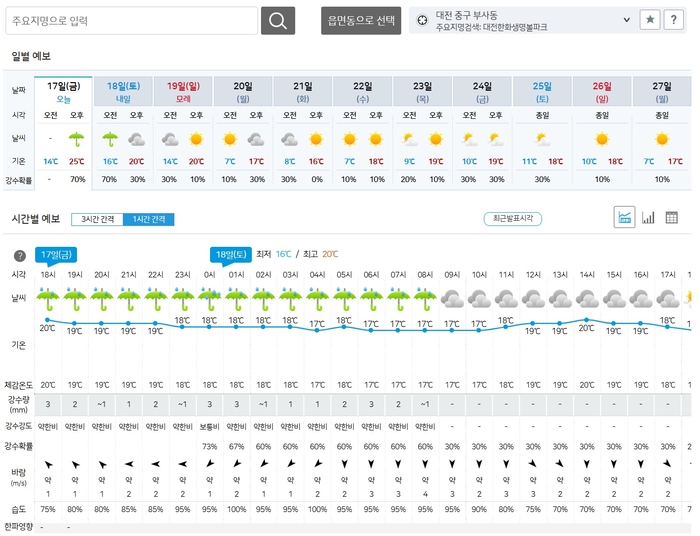This screenshot has width=700, height=536.
Task: Select the 3시간 간격 interval toggle
Action: coord(96,219)
